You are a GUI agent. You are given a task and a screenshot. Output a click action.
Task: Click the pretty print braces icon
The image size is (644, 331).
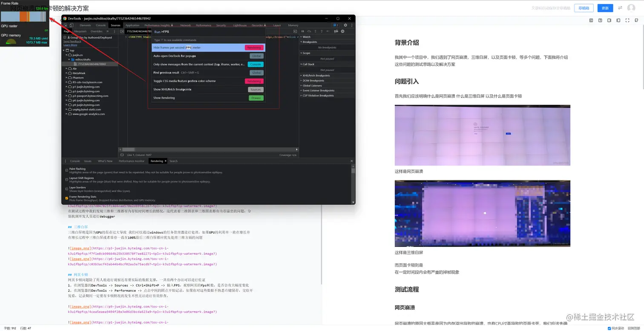click(122, 155)
